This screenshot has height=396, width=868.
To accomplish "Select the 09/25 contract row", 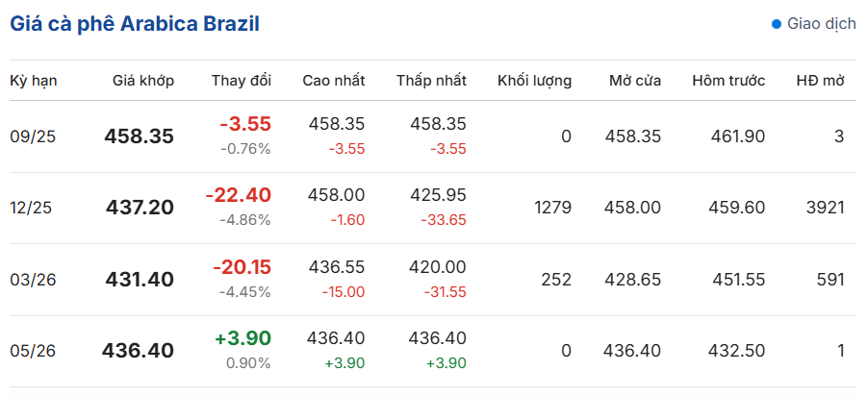I will (34, 136).
